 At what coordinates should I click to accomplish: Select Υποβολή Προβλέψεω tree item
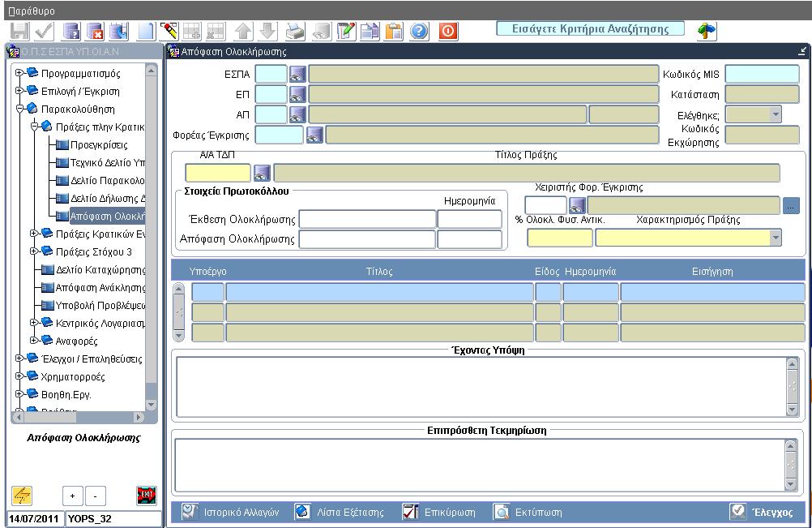(x=100, y=305)
